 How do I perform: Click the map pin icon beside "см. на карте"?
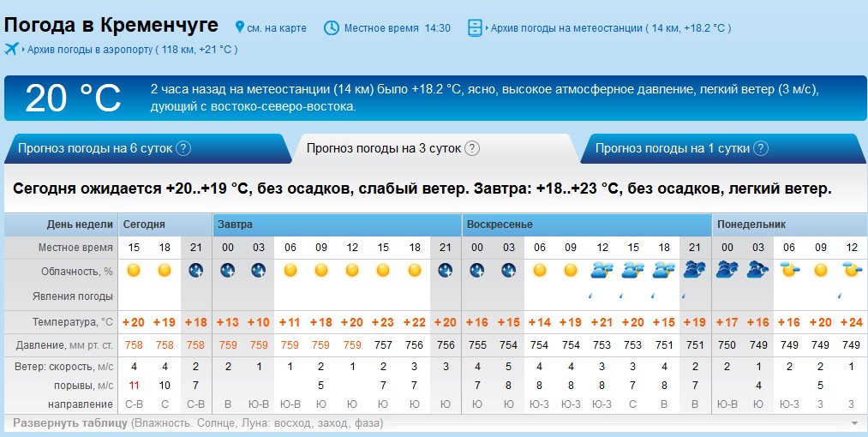239,27
